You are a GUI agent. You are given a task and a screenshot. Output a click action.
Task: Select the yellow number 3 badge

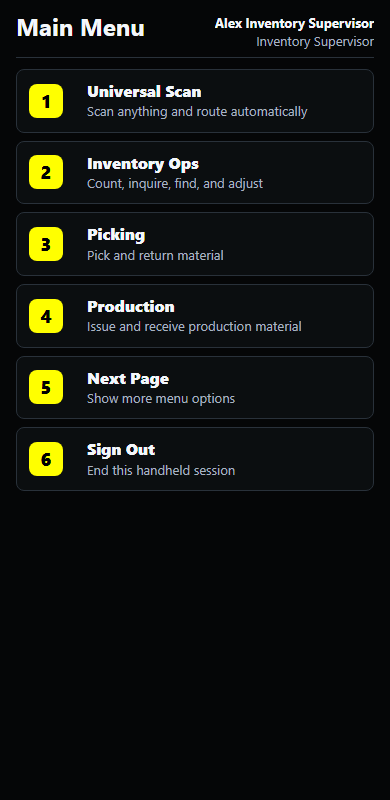click(46, 244)
